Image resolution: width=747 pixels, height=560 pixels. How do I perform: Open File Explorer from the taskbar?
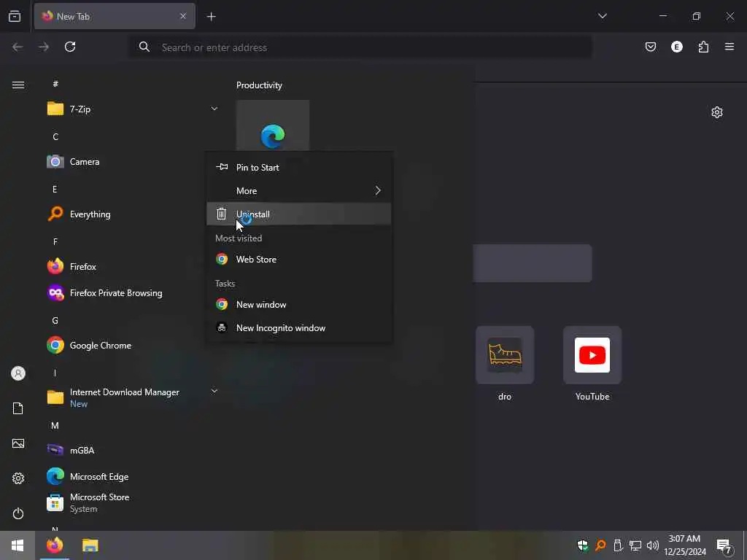(x=90, y=545)
